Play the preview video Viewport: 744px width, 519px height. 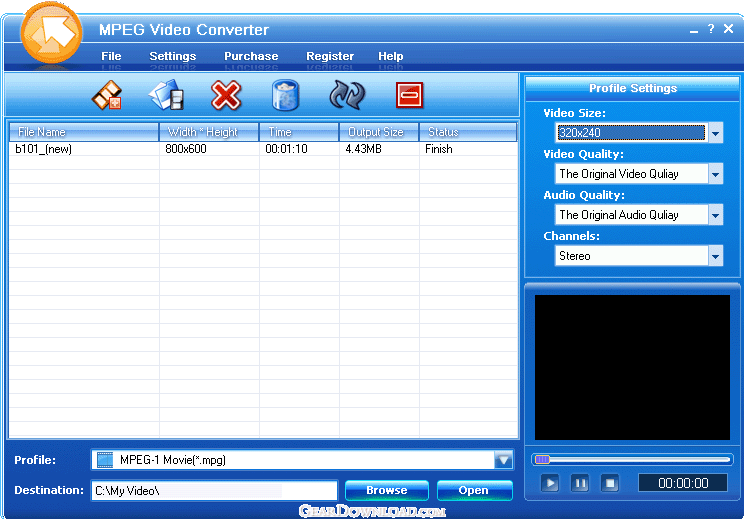550,483
